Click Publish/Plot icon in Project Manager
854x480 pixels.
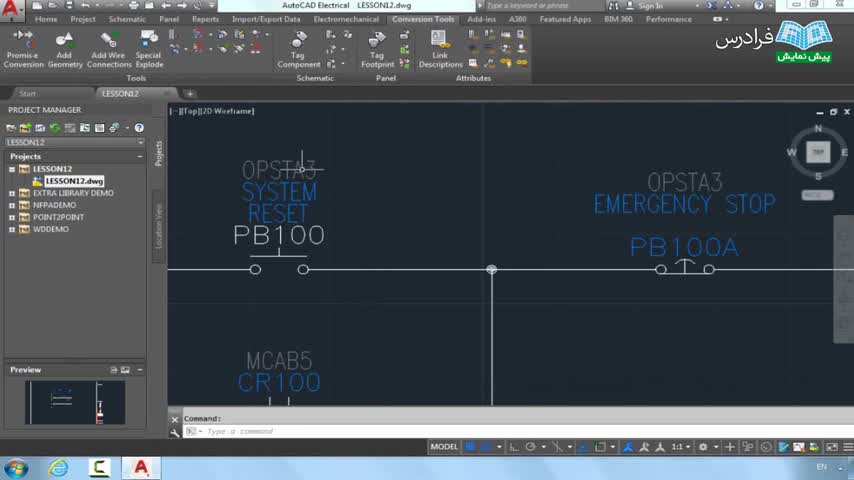click(114, 127)
